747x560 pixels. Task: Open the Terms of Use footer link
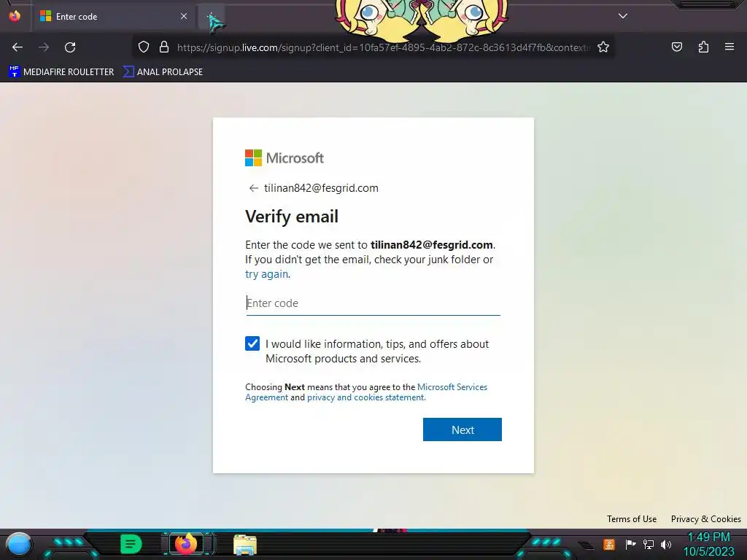tap(631, 519)
